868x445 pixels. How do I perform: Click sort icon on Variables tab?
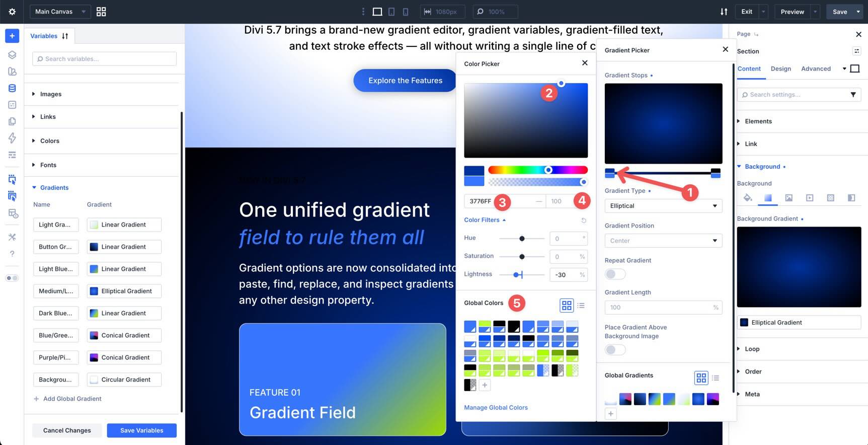[65, 36]
